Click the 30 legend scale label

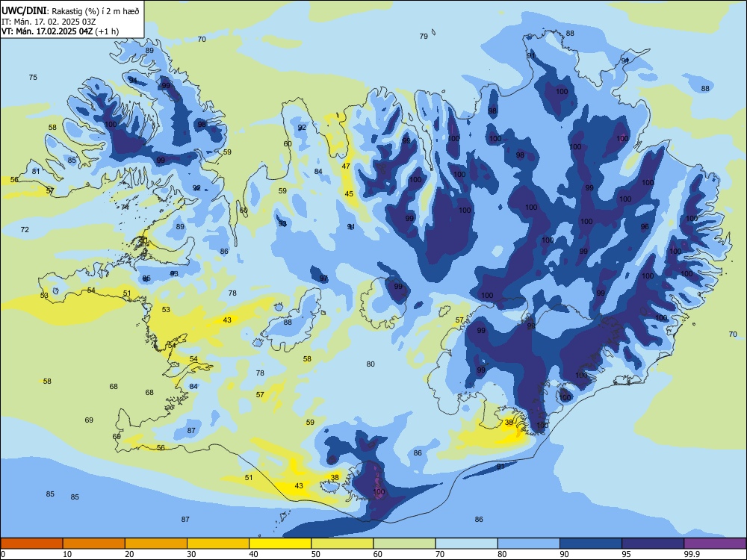tap(191, 554)
